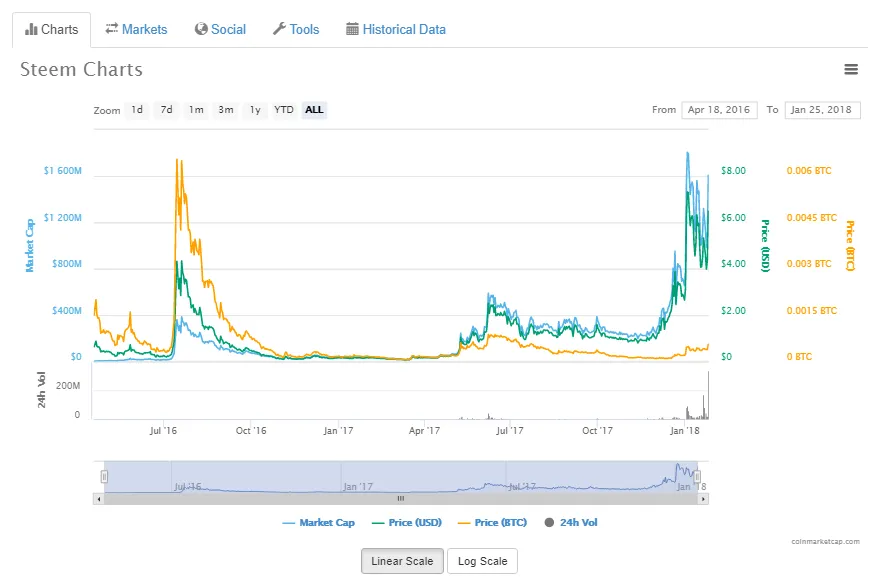Image resolution: width=875 pixels, height=588 pixels.
Task: Click the Tools tab wrench icon
Action: (x=279, y=28)
